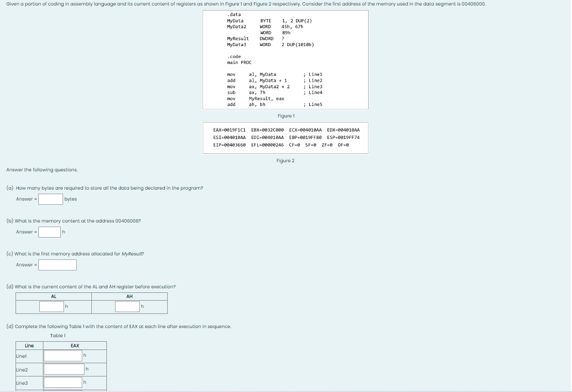Click the AL header cell in the register table
The height and width of the screenshot is (392, 572).
pos(54,296)
